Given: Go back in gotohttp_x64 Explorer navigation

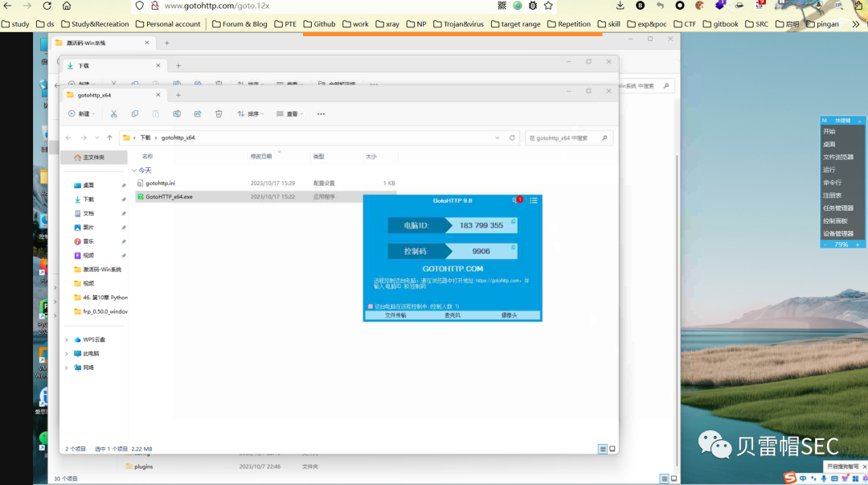Looking at the screenshot, I should [68, 138].
